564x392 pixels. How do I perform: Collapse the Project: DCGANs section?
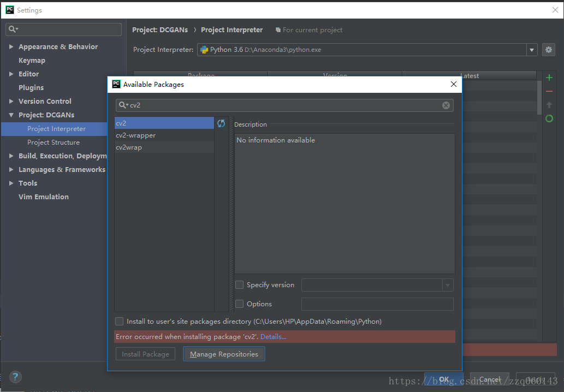coord(11,115)
